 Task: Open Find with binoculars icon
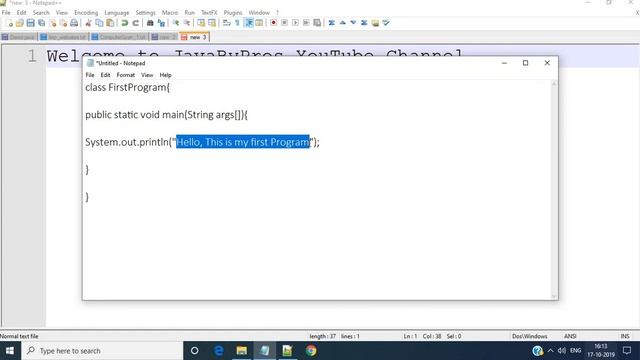click(x=150, y=23)
